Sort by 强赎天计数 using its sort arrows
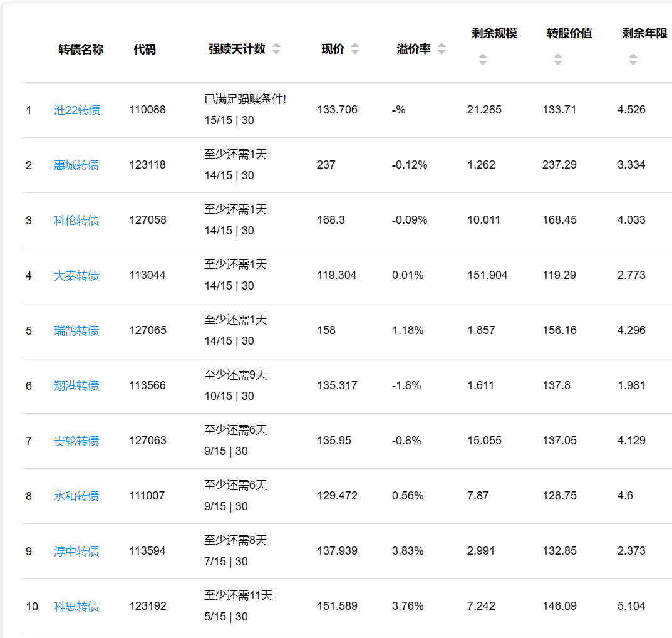The width and height of the screenshot is (672, 638). click(276, 50)
